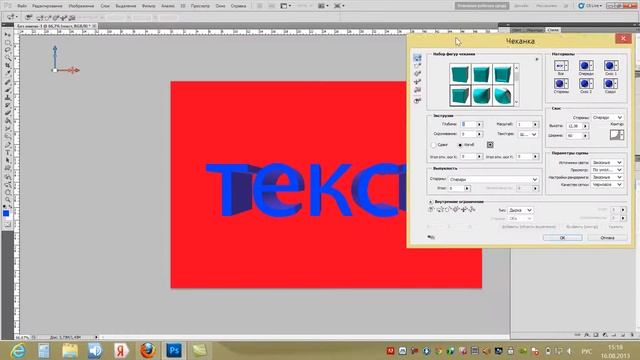
Task: Open the Текстура dropdown
Action: [x=527, y=134]
